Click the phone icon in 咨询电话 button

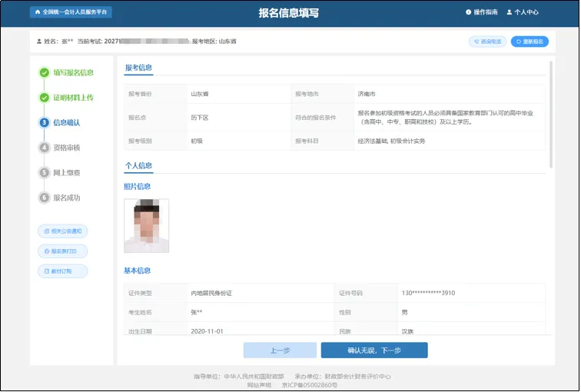point(476,42)
